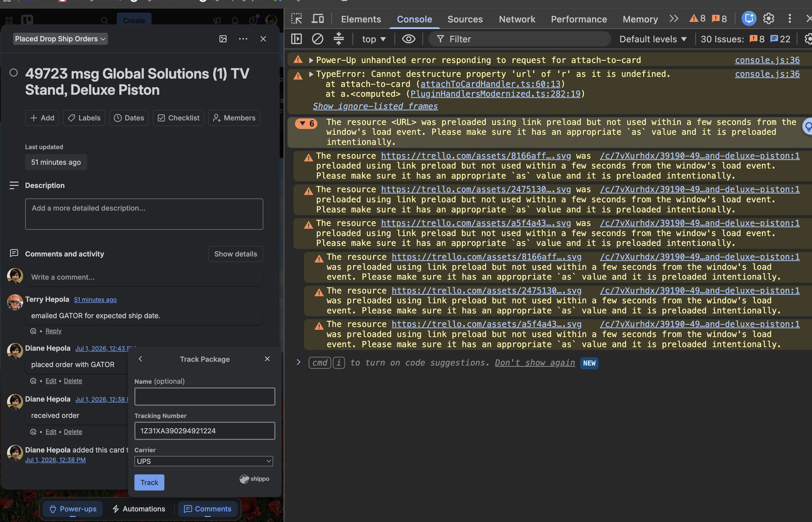Open the card cover image icon
This screenshot has height=522, width=812.
(223, 39)
